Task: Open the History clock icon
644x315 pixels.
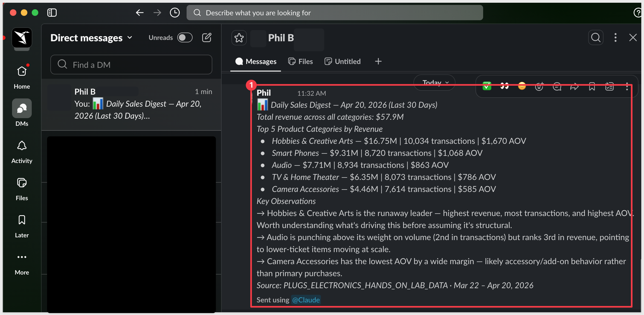Action: tap(175, 13)
